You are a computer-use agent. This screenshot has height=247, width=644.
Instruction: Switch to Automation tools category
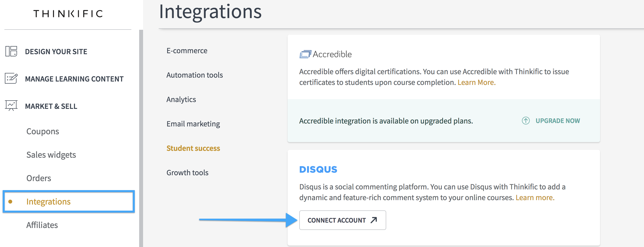(195, 75)
